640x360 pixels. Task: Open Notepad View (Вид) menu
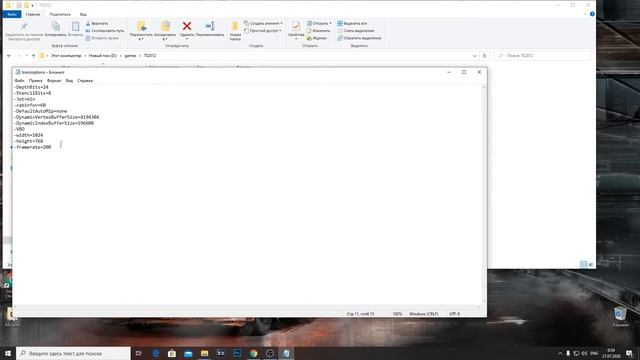point(69,81)
